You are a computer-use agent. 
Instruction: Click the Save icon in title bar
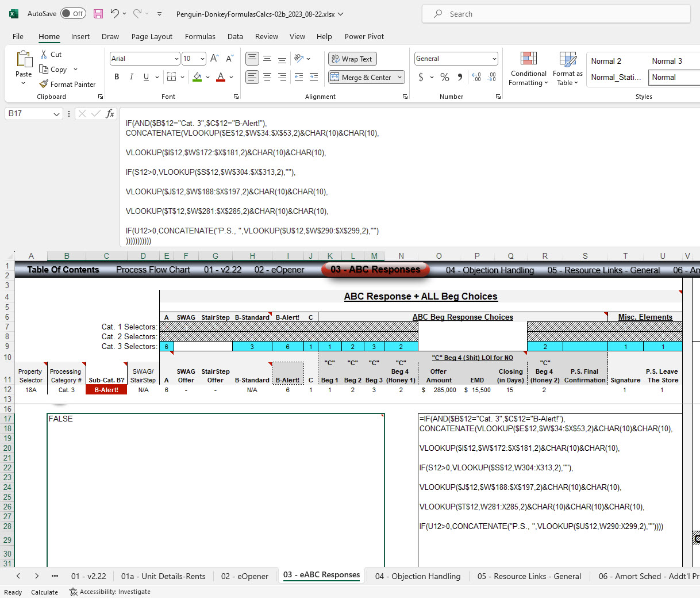(x=98, y=14)
